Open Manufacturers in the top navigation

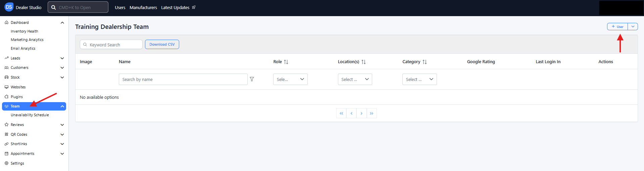point(143,7)
